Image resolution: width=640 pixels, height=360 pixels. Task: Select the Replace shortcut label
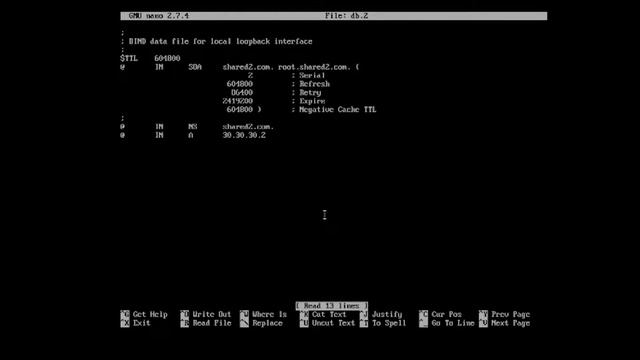(x=267, y=323)
